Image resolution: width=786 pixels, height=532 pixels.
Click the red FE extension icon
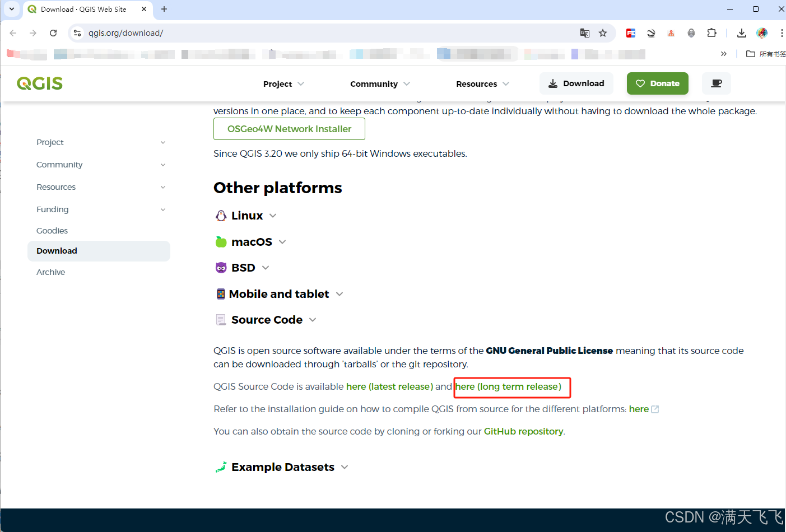pyautogui.click(x=631, y=33)
